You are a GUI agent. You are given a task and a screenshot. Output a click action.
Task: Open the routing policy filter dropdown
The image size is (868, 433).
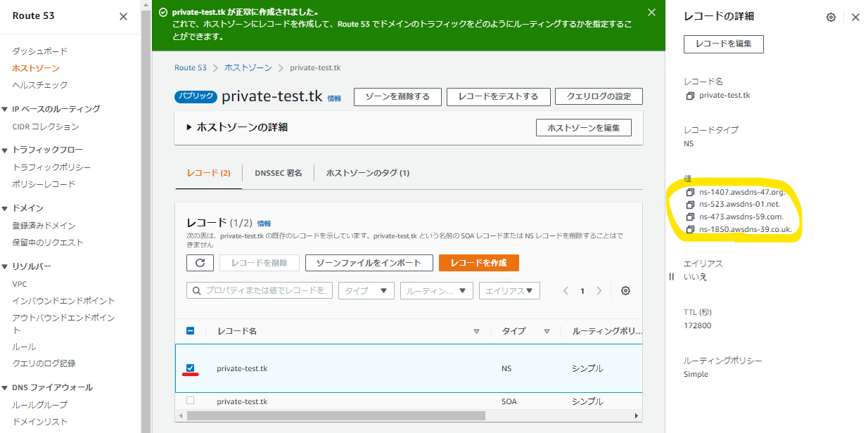coord(437,290)
